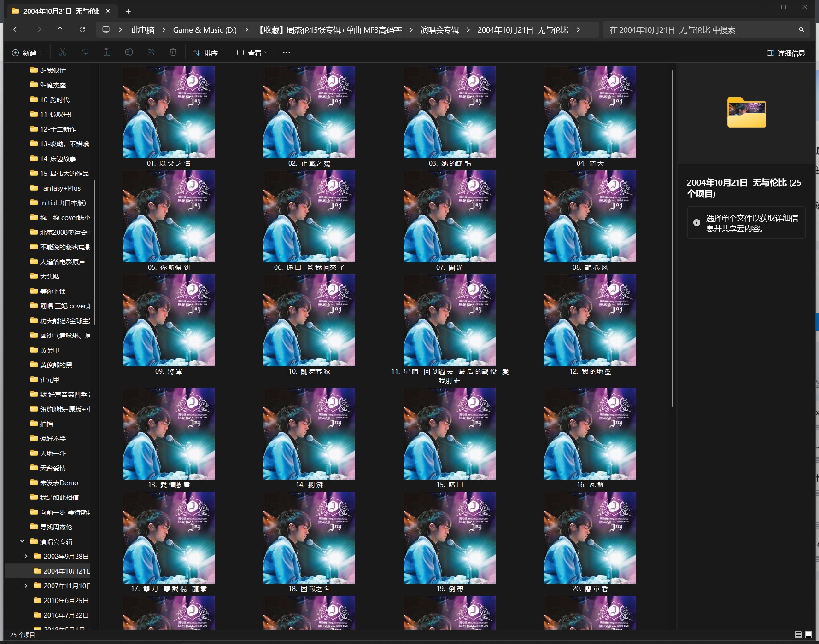This screenshot has width=819, height=644.
Task: Go up one folder level
Action: point(60,29)
